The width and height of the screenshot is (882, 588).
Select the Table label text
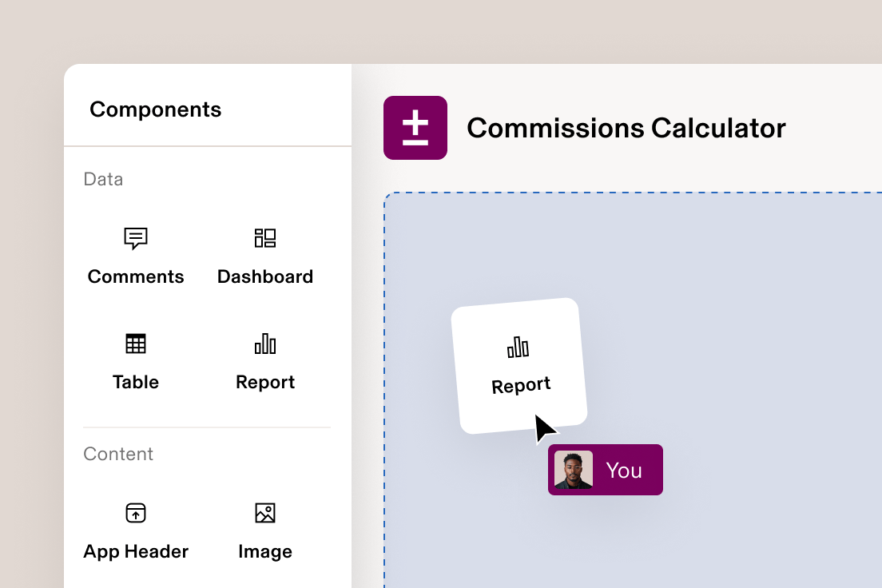tap(136, 382)
